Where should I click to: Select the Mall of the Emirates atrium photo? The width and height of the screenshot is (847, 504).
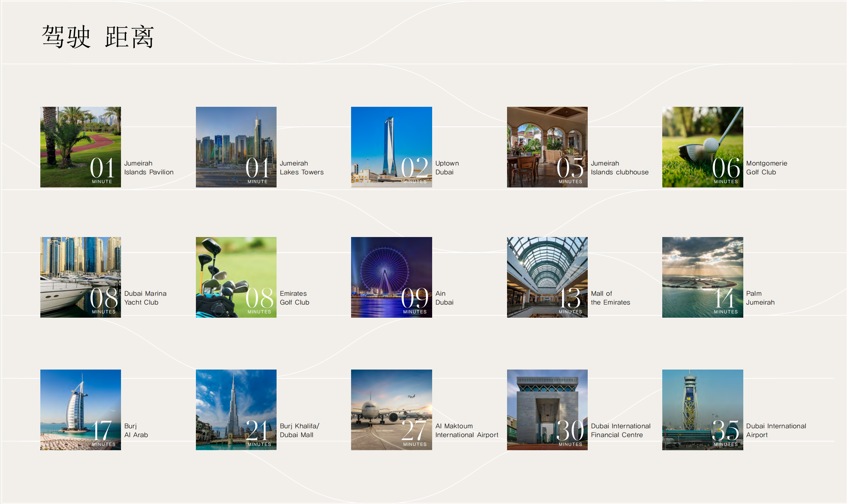547,277
